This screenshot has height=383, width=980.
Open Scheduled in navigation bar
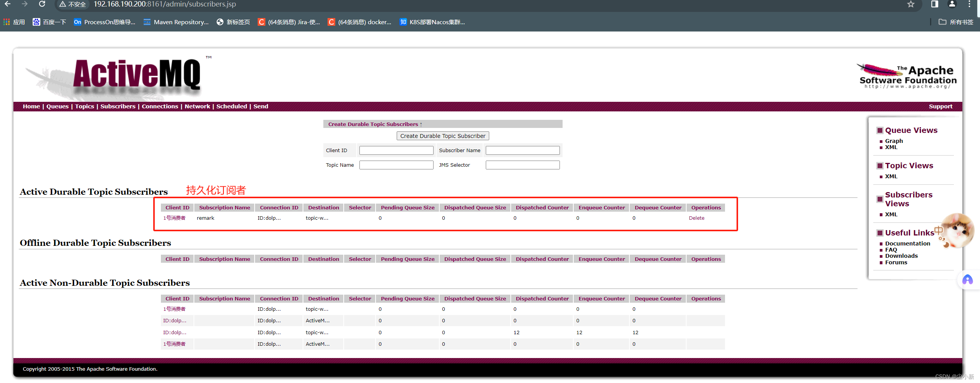click(x=232, y=106)
